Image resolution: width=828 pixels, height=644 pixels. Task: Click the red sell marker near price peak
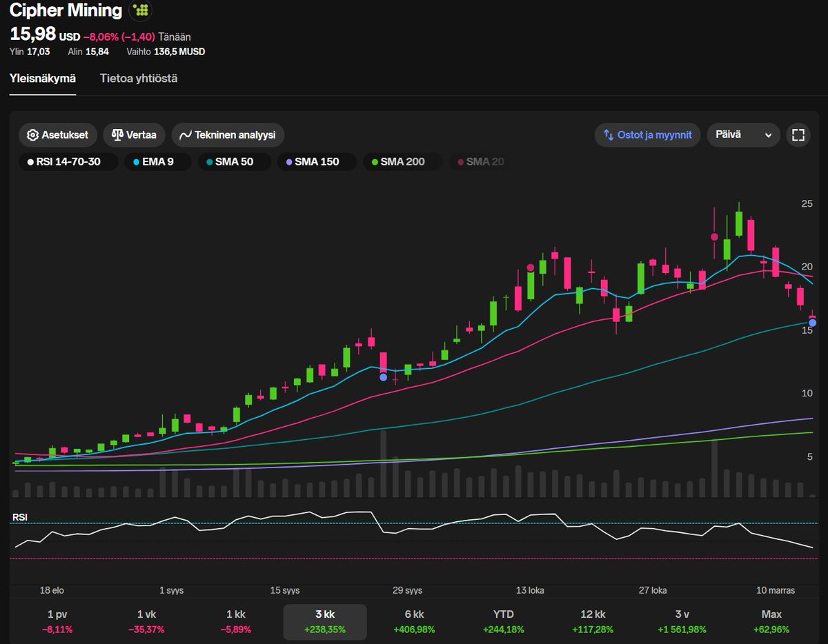tap(715, 237)
